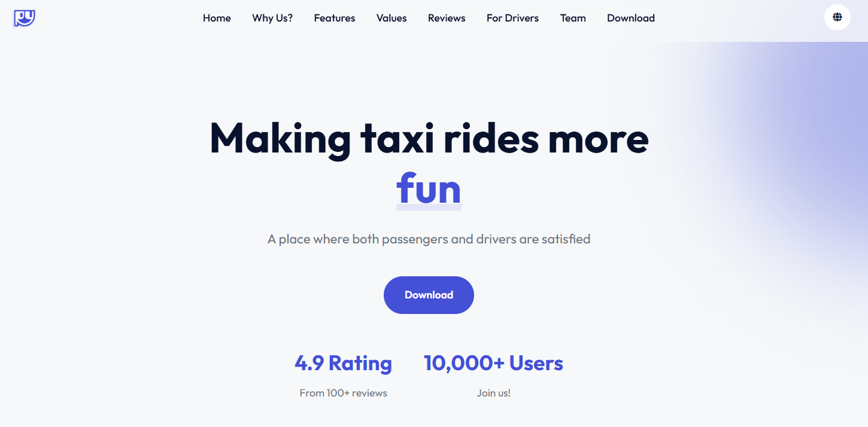Viewport: 868px width, 427px height.
Task: Click the "Join us!" text
Action: [493, 393]
